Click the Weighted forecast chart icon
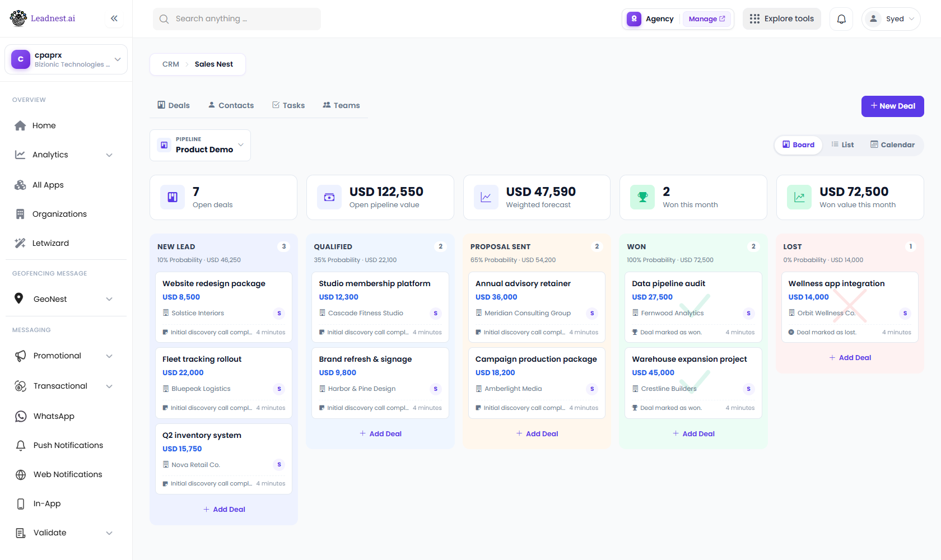 click(486, 197)
